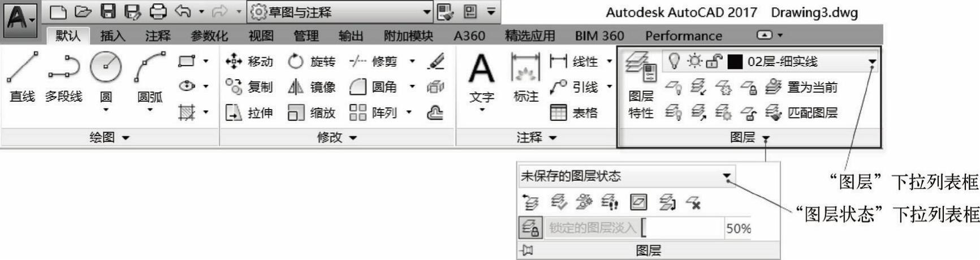The image size is (980, 260).
Task: Switch to the 输出 ribbon tab
Action: 351,36
